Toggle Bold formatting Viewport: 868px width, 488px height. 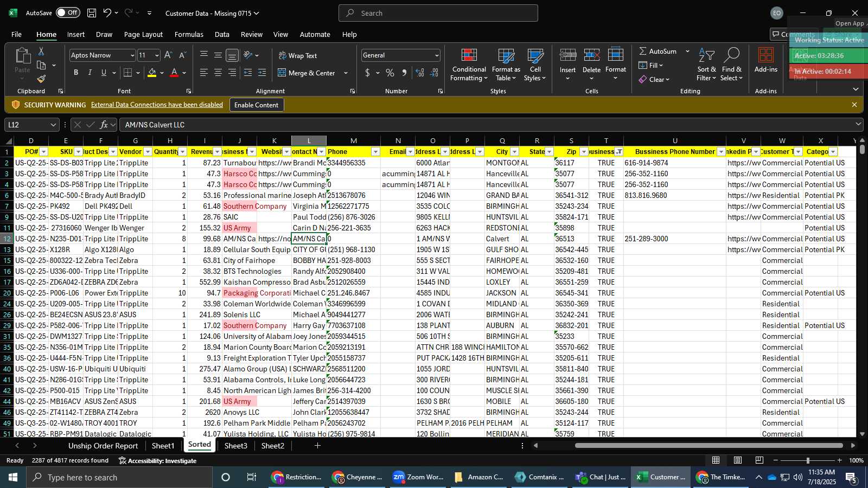[75, 73]
